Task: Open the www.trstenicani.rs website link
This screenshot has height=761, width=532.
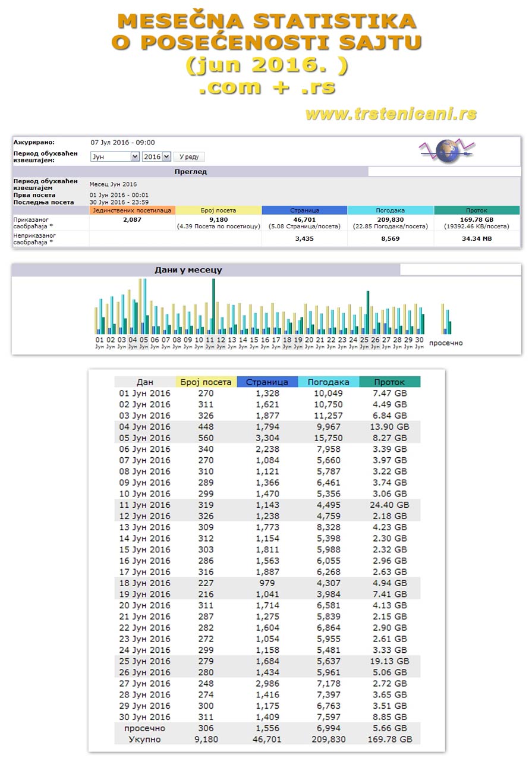Action: (391, 114)
